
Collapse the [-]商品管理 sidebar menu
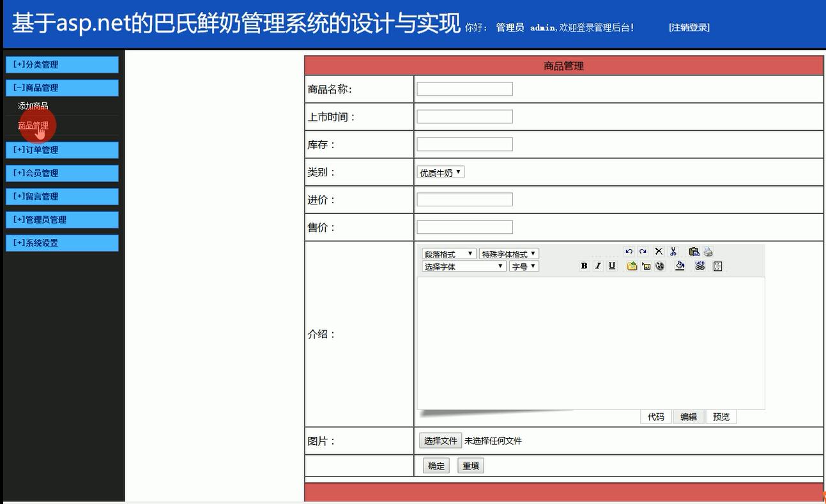point(62,88)
